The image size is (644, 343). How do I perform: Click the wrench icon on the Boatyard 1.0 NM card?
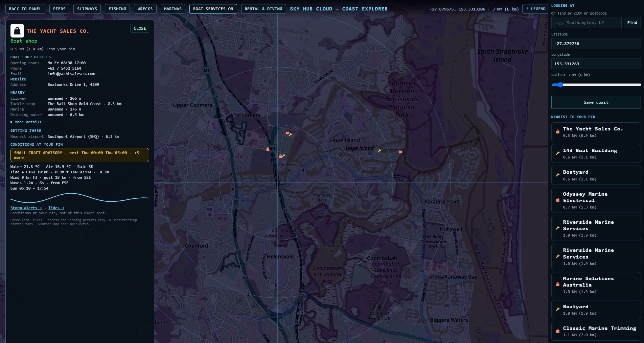point(558,310)
